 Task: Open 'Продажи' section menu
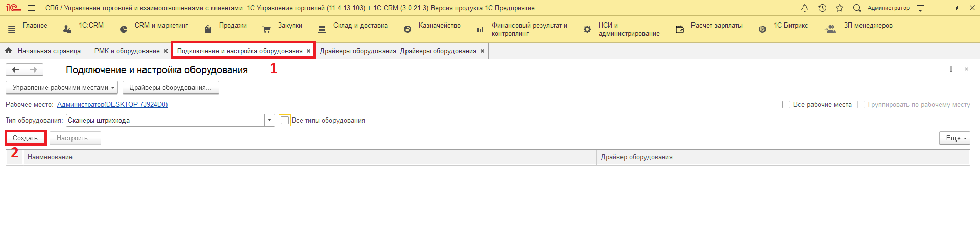pos(232,26)
